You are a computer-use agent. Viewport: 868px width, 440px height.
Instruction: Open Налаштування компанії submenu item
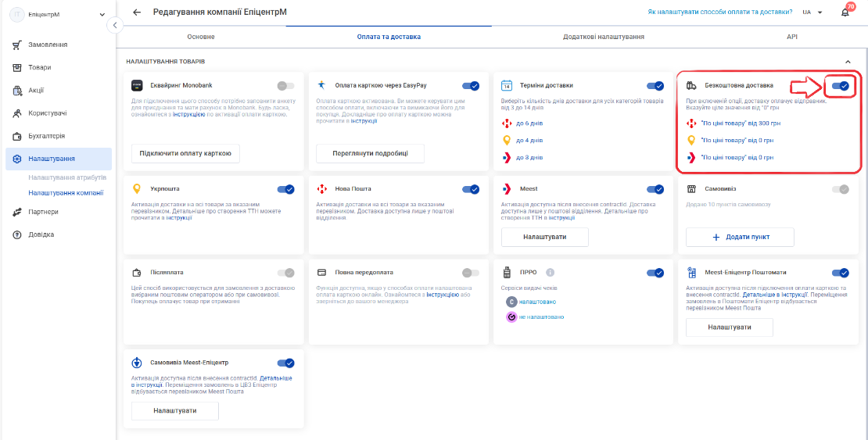point(66,193)
